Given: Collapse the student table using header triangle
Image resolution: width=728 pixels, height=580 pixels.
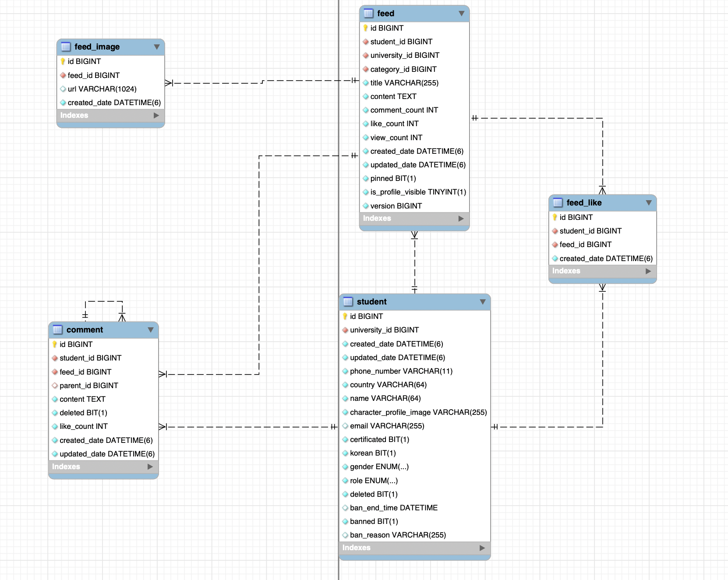Looking at the screenshot, I should (x=482, y=302).
